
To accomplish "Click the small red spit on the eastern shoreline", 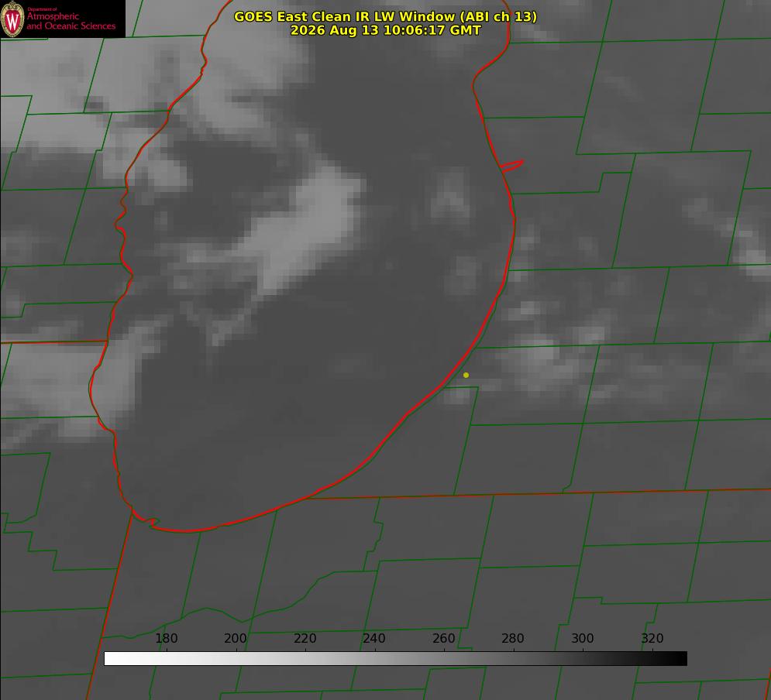I will [512, 166].
